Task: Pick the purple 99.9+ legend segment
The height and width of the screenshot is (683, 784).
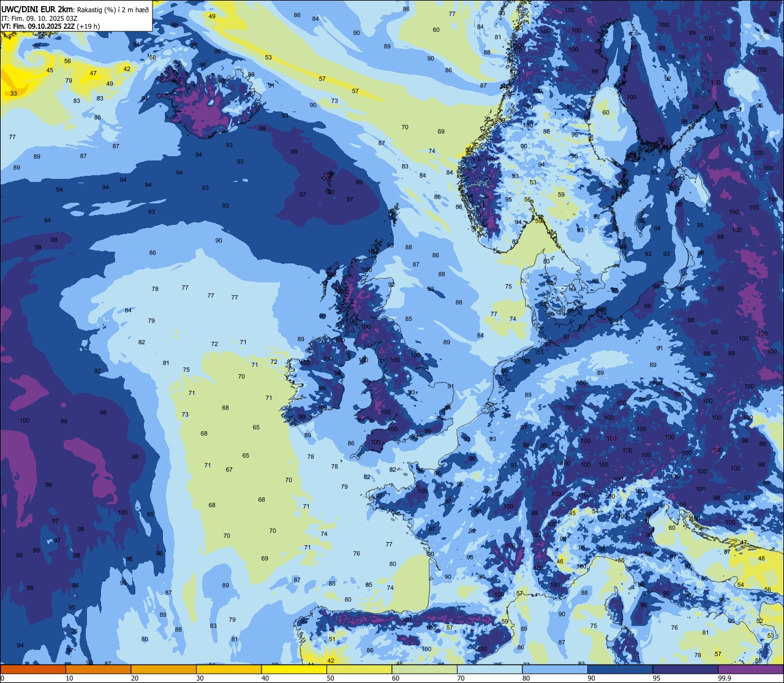Action: (751, 669)
